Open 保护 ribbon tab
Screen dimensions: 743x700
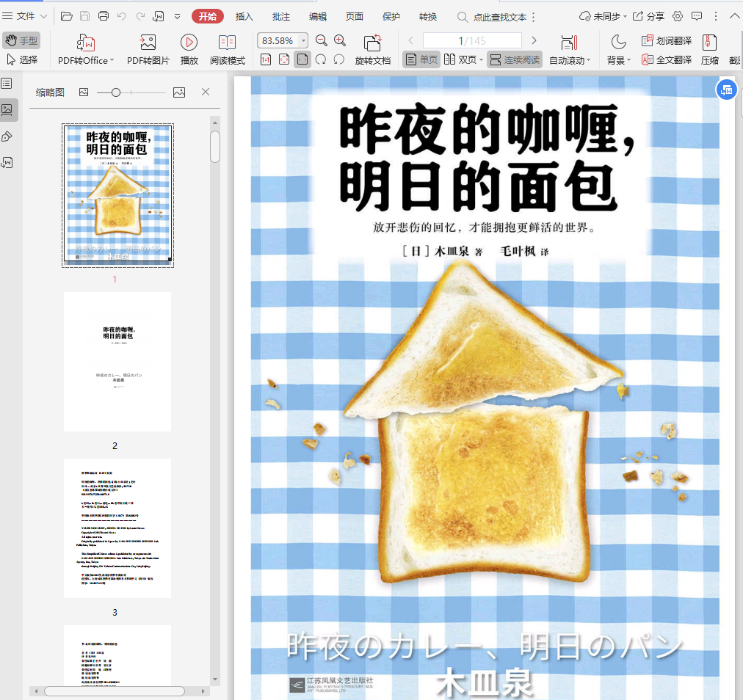(391, 17)
